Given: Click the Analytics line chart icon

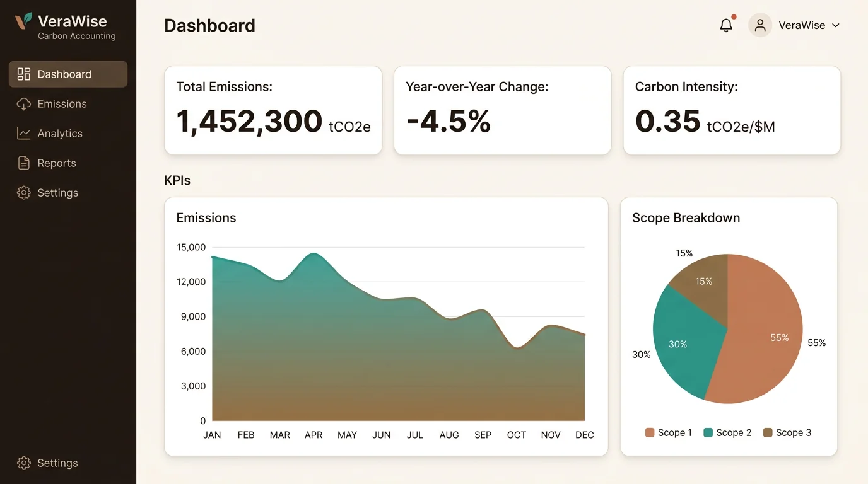Looking at the screenshot, I should point(23,134).
